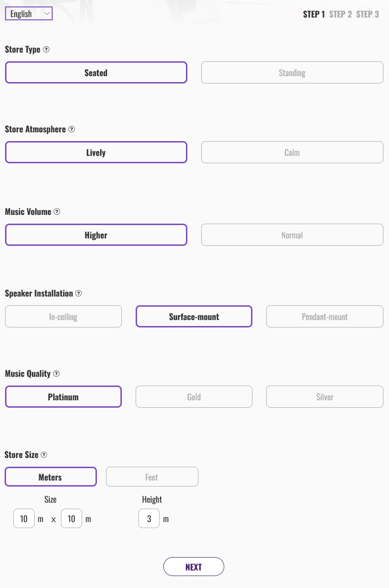Screen dimensions: 389x588
Task: View Music Volume help information
Action: (57, 211)
